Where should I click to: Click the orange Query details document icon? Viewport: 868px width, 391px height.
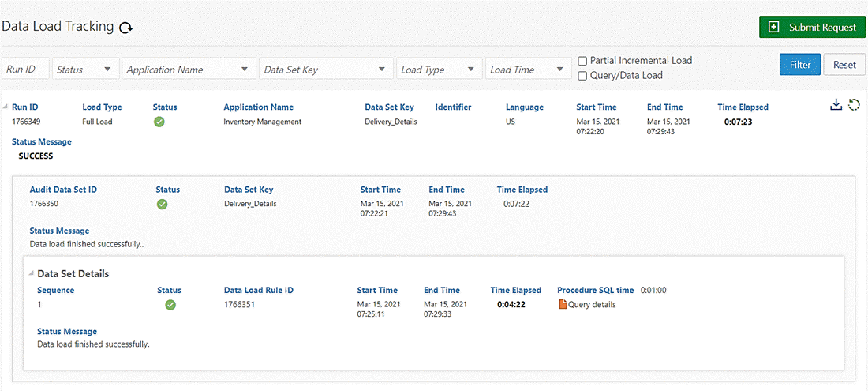[563, 304]
